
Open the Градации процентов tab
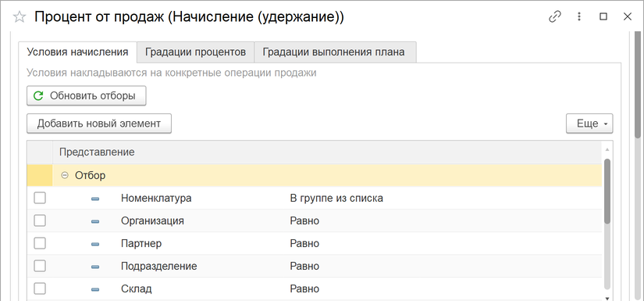click(195, 52)
